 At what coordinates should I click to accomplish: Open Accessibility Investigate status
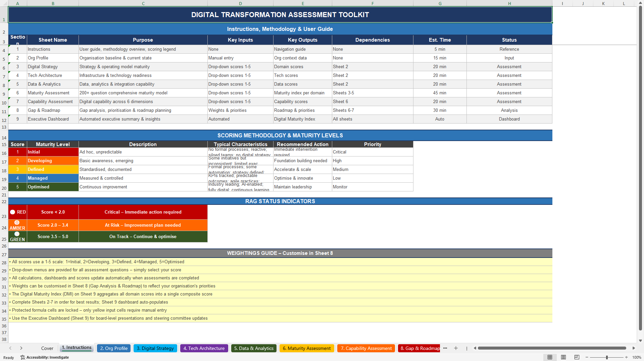[x=45, y=357]
